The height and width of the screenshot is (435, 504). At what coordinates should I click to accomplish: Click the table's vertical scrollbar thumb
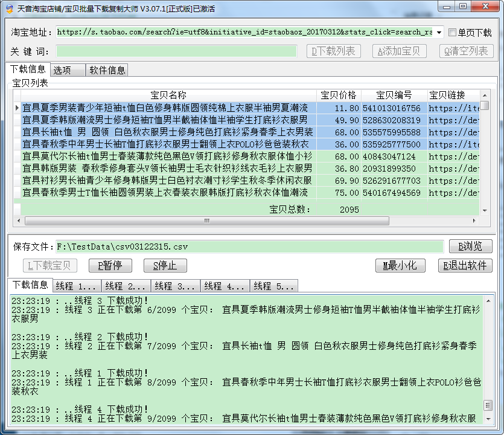(485, 106)
